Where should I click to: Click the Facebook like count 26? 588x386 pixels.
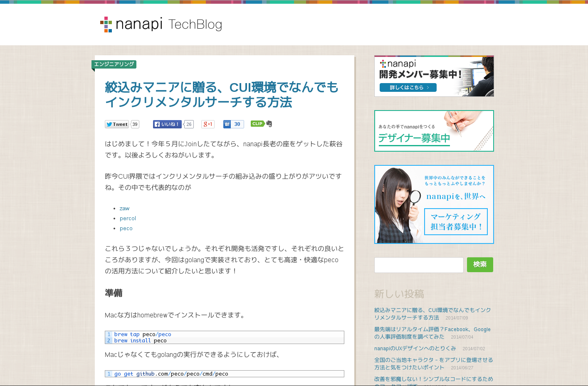coord(189,124)
